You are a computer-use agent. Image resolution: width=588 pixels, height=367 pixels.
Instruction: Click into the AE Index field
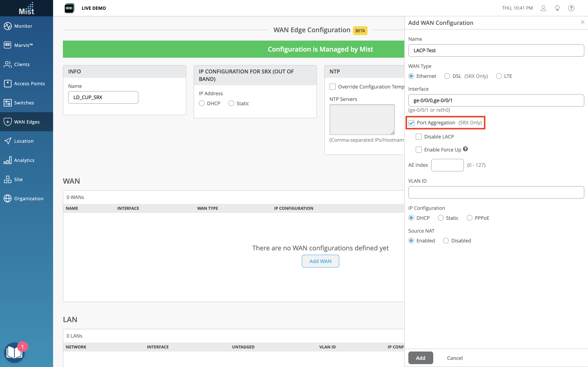click(447, 165)
